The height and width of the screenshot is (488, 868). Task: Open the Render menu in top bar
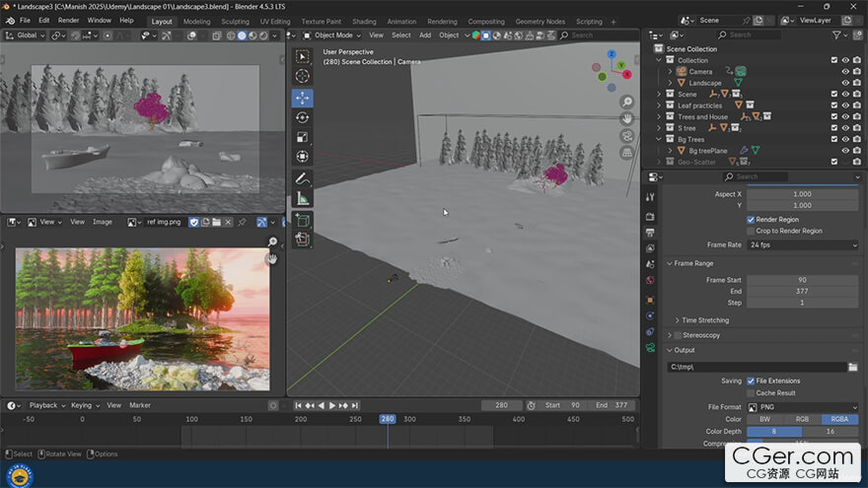(x=68, y=21)
